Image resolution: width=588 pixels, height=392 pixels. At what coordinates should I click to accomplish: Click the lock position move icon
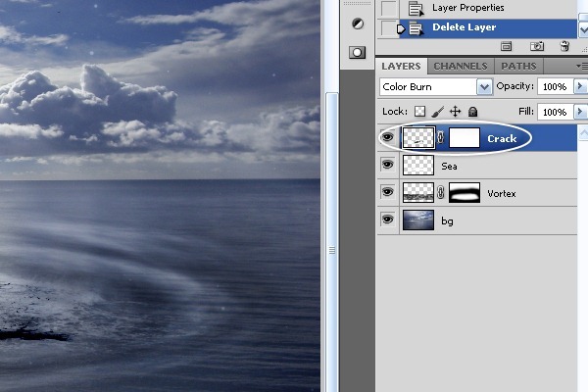pyautogui.click(x=455, y=113)
